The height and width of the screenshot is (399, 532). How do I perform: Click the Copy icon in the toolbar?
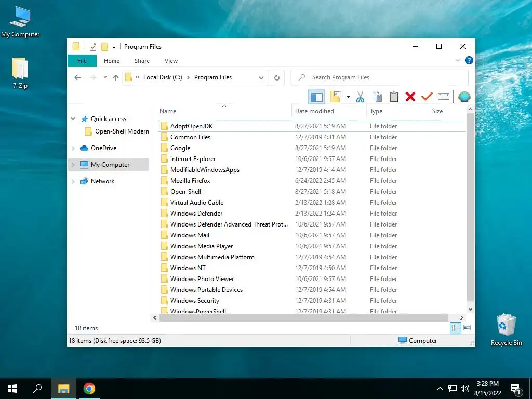(x=377, y=97)
